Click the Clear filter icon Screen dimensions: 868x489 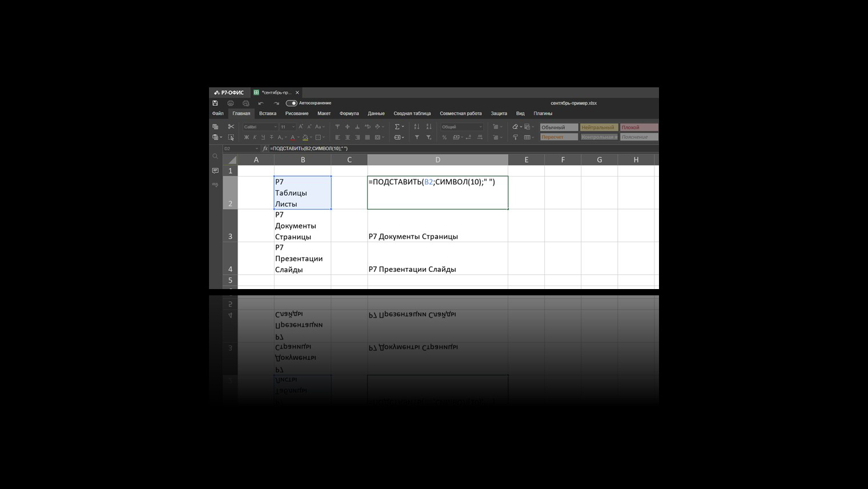tap(429, 138)
